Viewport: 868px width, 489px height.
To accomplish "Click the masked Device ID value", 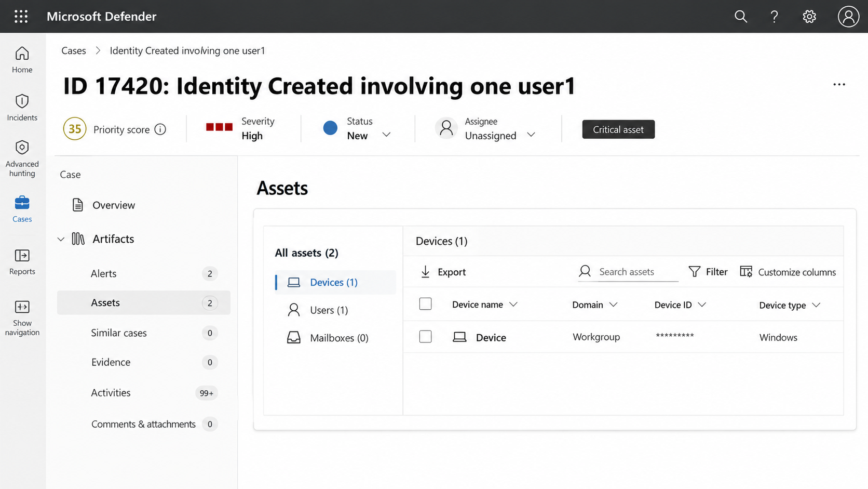I will tap(675, 336).
